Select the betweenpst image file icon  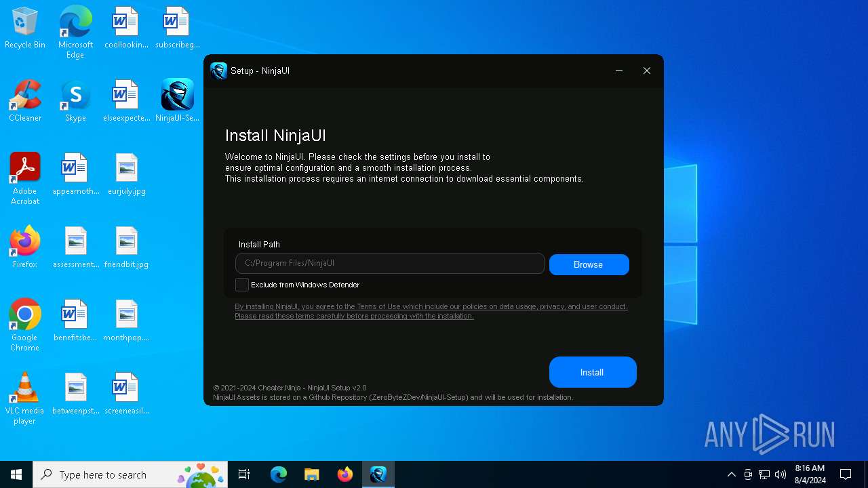pyautogui.click(x=75, y=394)
